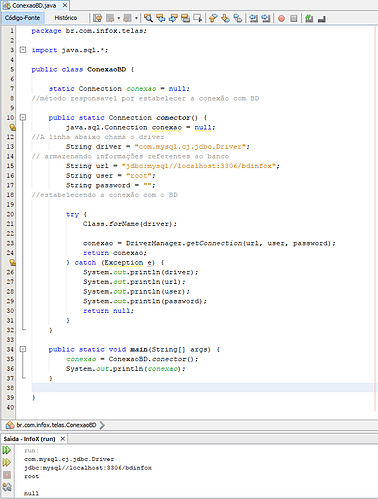Click the navigate Back toolbar icon
Image resolution: width=378 pixels, height=499 pixels.
pos(110,18)
